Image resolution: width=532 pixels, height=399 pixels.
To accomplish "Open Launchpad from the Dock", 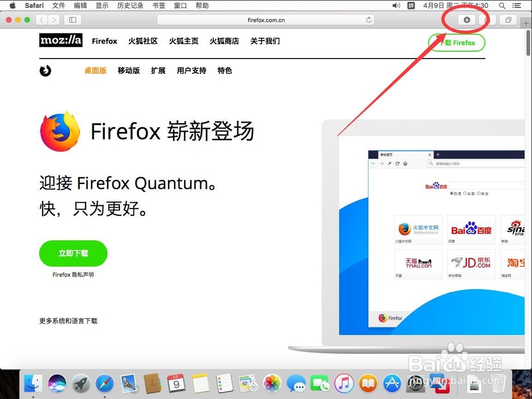I will click(81, 384).
